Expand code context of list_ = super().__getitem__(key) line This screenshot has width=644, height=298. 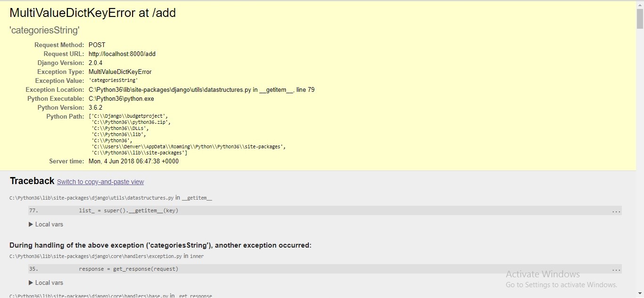[x=128, y=210]
